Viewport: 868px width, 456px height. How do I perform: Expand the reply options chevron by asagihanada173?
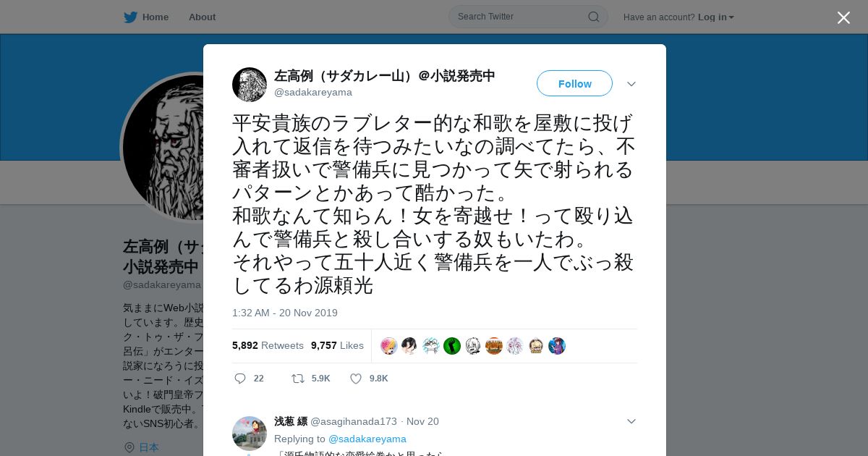pos(631,421)
